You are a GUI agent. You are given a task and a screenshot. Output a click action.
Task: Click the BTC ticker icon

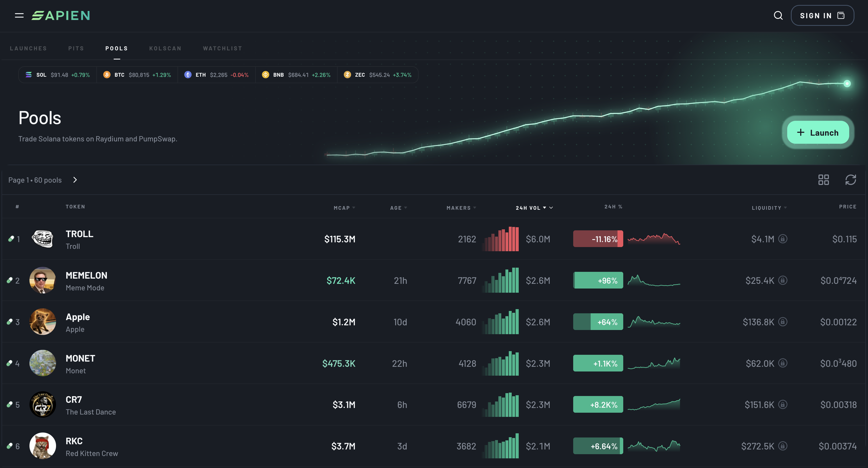click(x=107, y=75)
